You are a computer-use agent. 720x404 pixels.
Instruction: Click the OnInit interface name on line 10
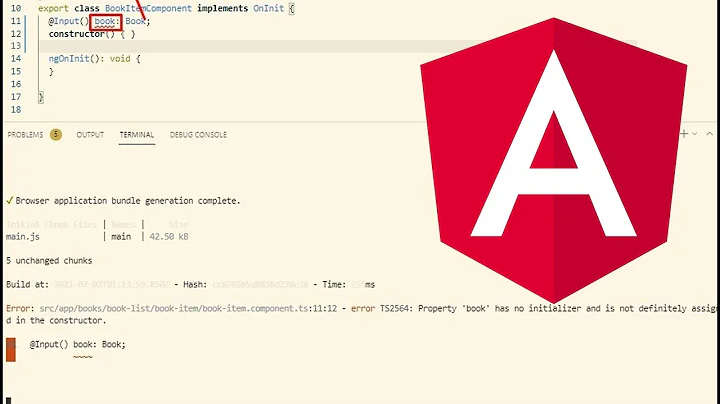click(269, 8)
